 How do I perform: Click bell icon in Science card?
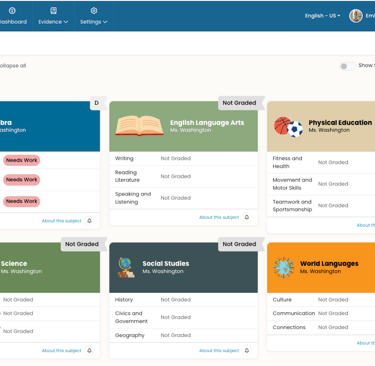(89, 351)
